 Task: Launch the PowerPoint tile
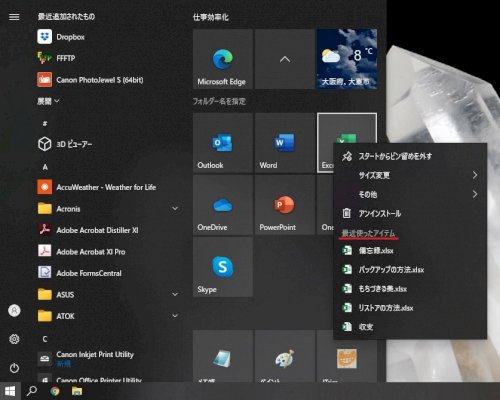coord(285,205)
